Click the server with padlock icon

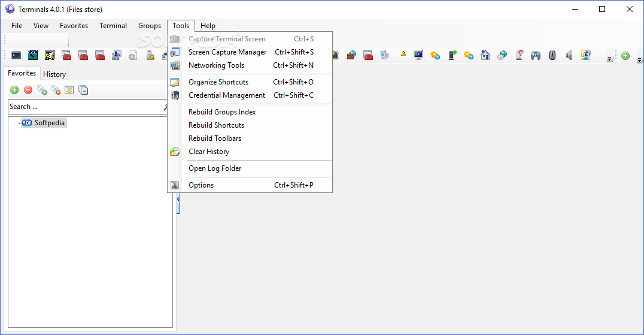click(150, 55)
